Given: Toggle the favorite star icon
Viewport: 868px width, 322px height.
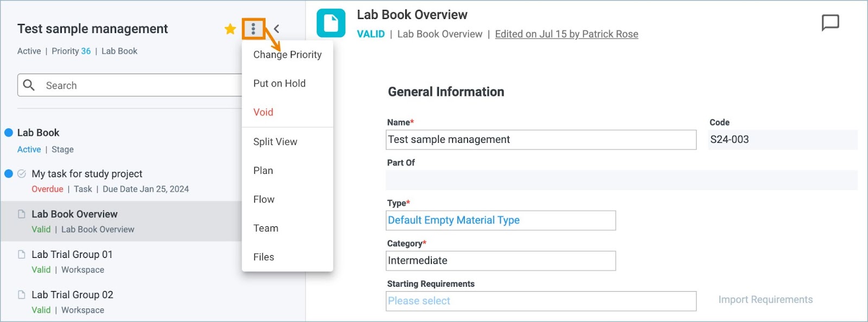Looking at the screenshot, I should (230, 29).
